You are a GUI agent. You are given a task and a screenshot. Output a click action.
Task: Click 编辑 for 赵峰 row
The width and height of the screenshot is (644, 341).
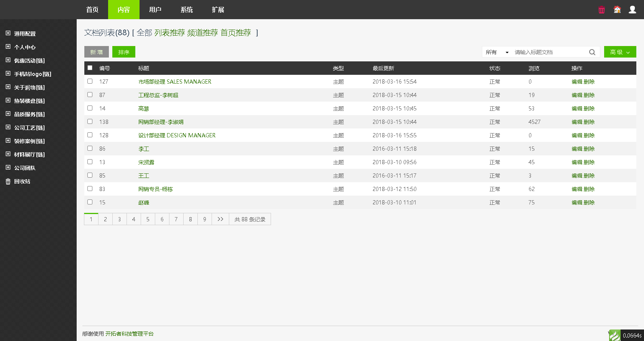[577, 203]
